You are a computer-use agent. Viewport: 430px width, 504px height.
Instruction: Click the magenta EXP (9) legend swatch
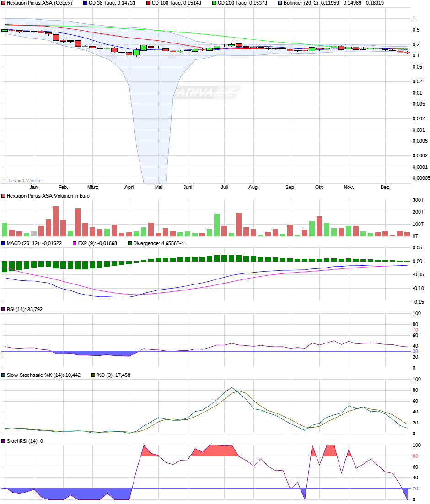tap(75, 243)
